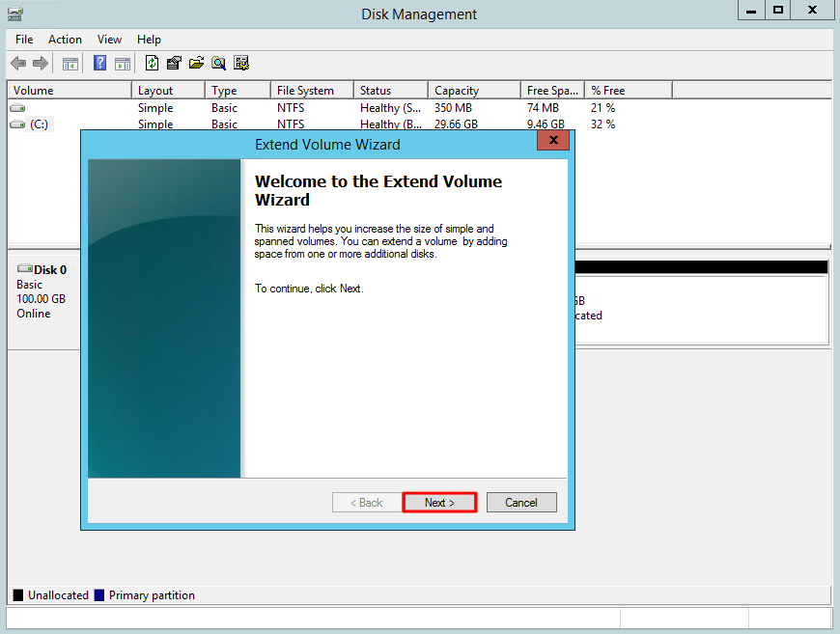Click the Forward arrow in toolbar
This screenshot has width=840, height=634.
tap(41, 64)
